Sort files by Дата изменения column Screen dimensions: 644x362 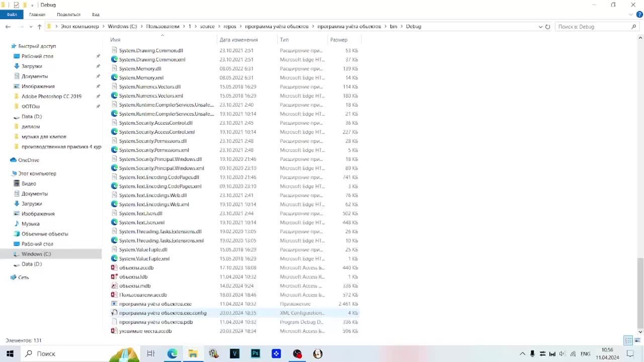[x=238, y=40]
